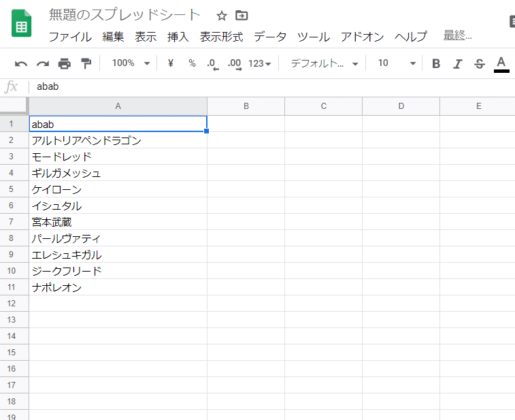Select column E header
The image size is (515, 420).
(x=478, y=106)
